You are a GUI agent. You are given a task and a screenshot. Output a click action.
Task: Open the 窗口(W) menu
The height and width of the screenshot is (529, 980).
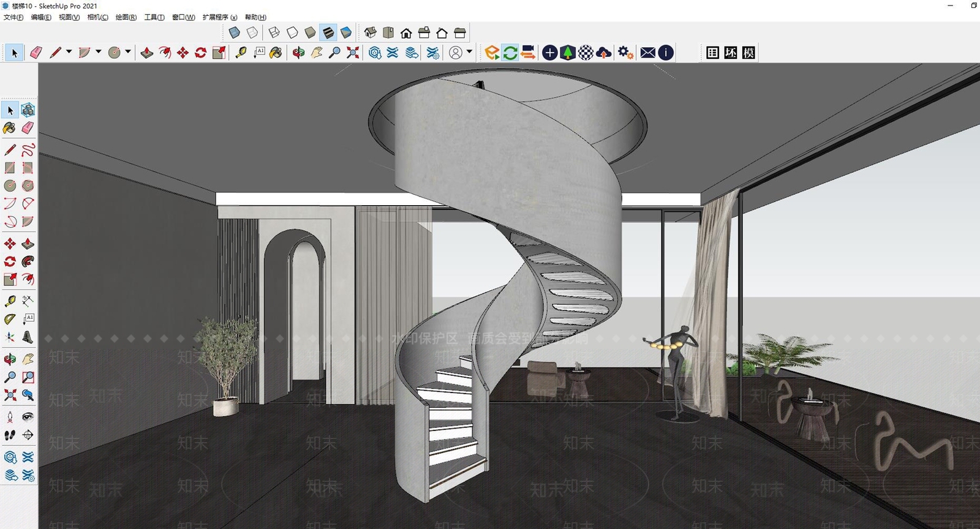(183, 17)
